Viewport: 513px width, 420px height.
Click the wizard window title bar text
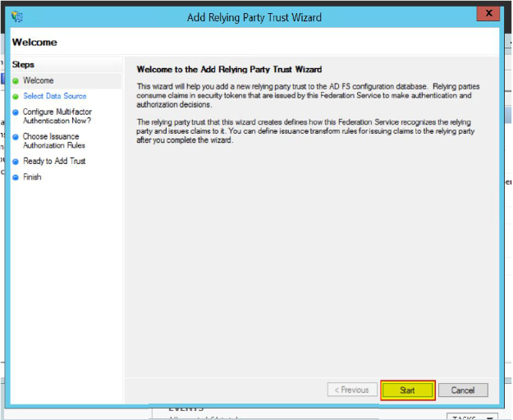pyautogui.click(x=254, y=17)
